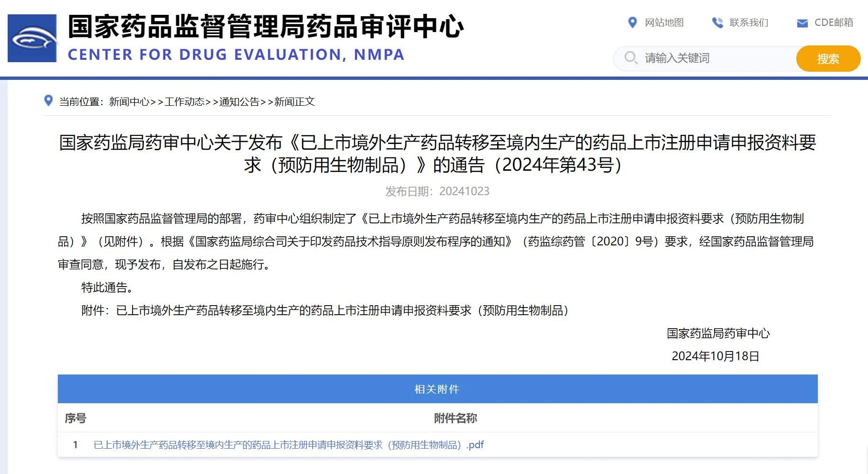Image resolution: width=868 pixels, height=474 pixels.
Task: Click the 附件 description line in article
Action: (x=325, y=310)
